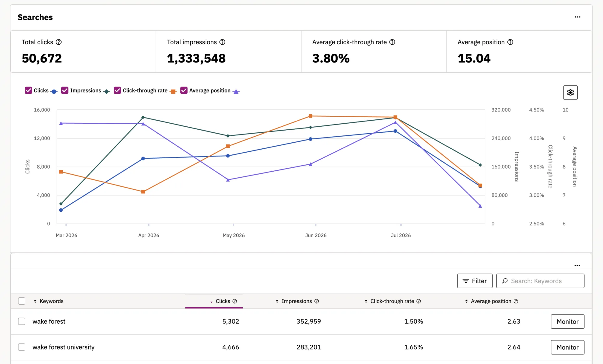The image size is (603, 364).
Task: Click the 1.65% click-through rate cell
Action: 414,347
